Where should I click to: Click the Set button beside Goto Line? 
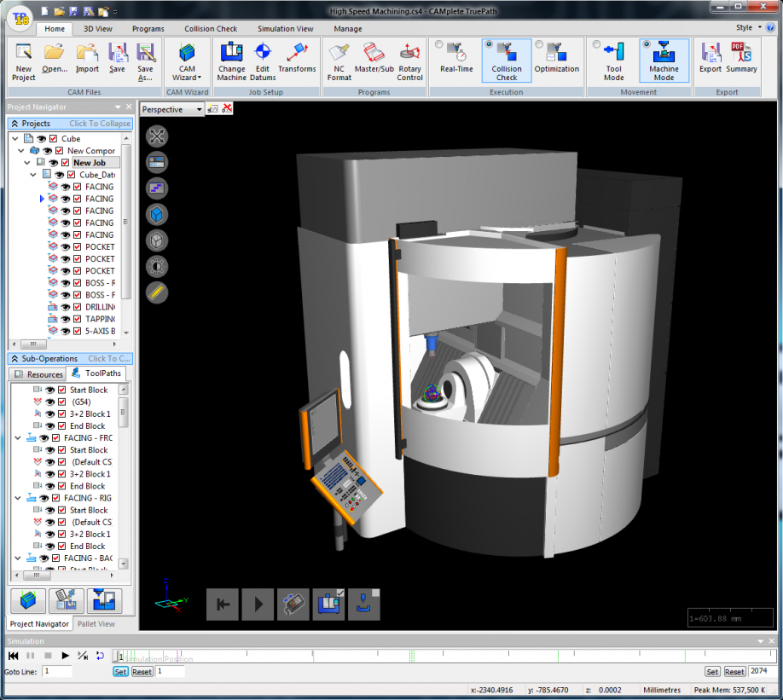tap(120, 672)
